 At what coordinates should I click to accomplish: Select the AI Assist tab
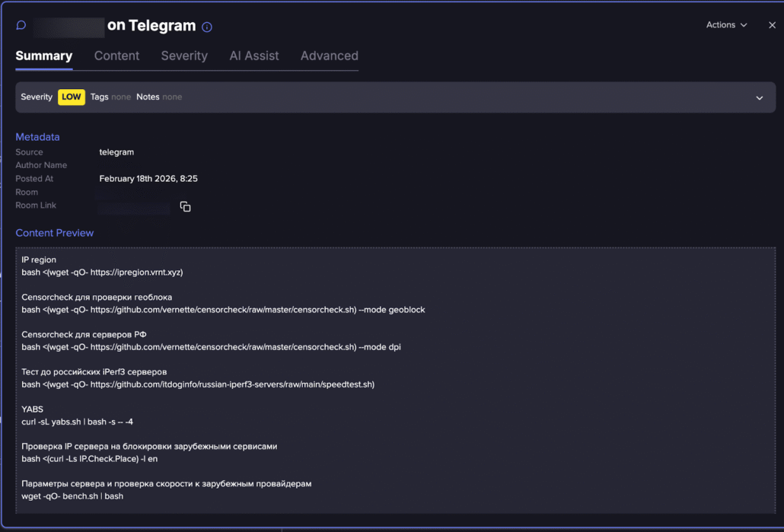254,56
